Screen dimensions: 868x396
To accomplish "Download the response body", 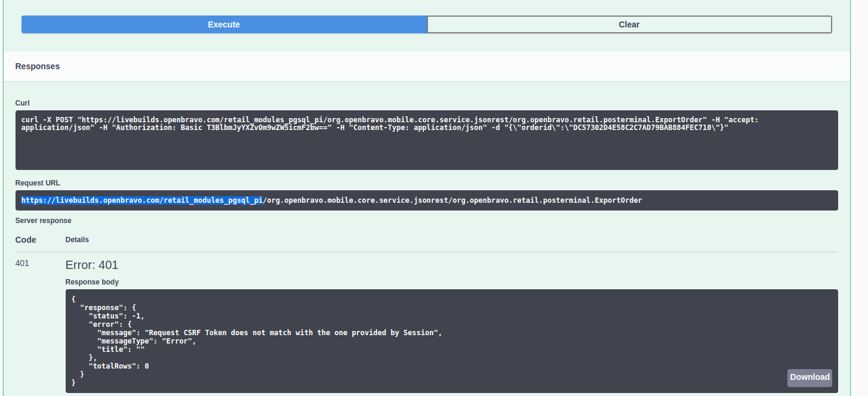I will 809,377.
